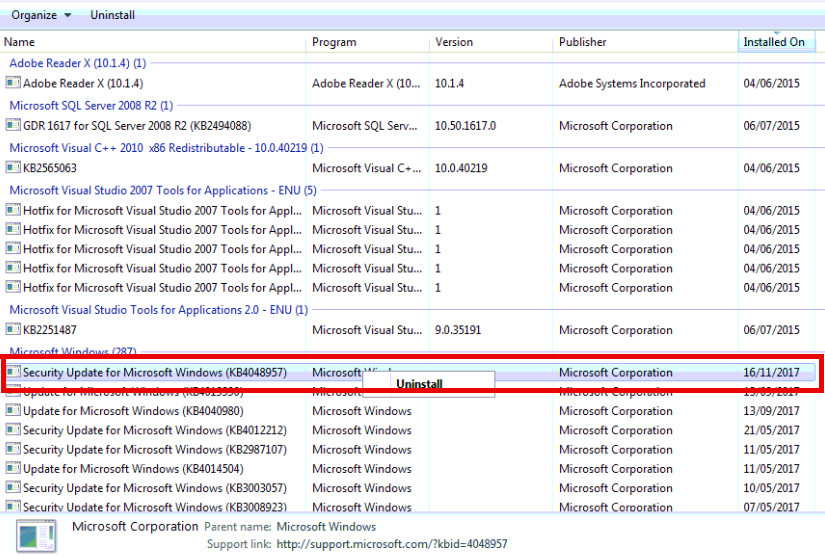Screen dimensions: 825x558
Task: Click Microsoft Visual C+... program cell
Action: pos(367,168)
